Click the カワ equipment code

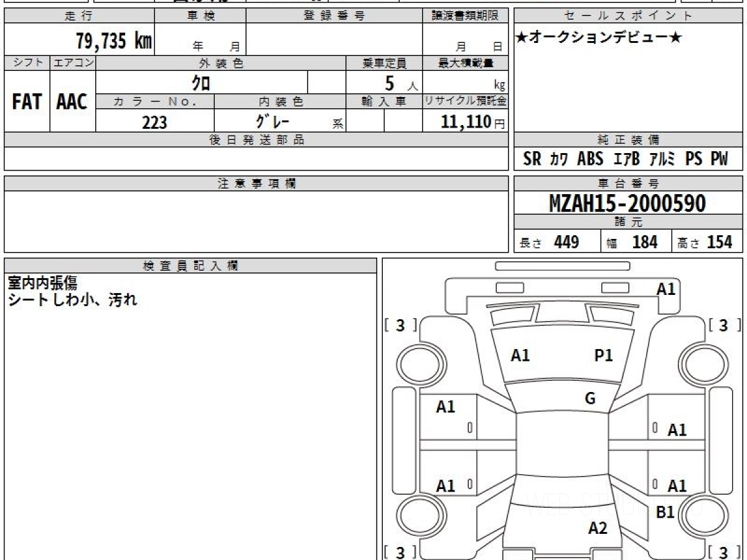click(x=559, y=159)
